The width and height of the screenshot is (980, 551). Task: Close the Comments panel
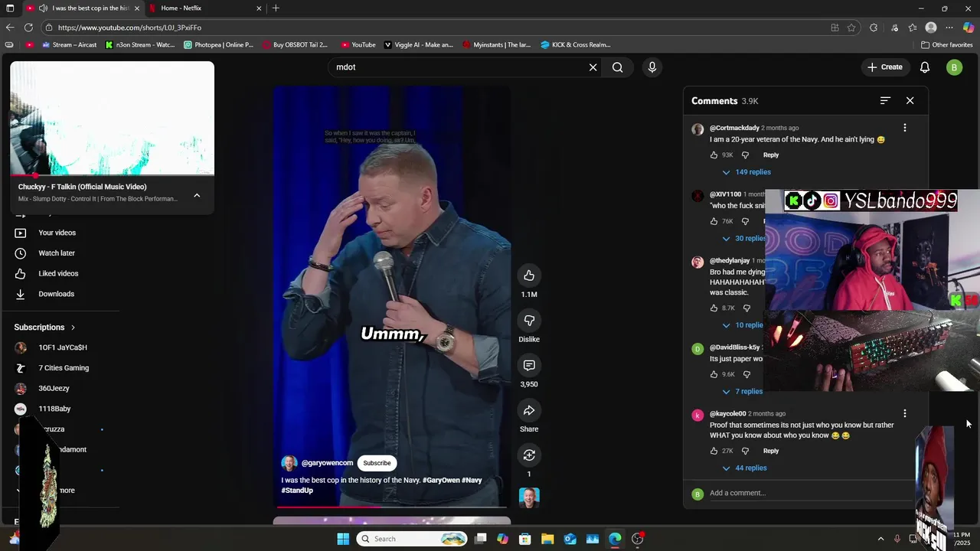click(910, 100)
